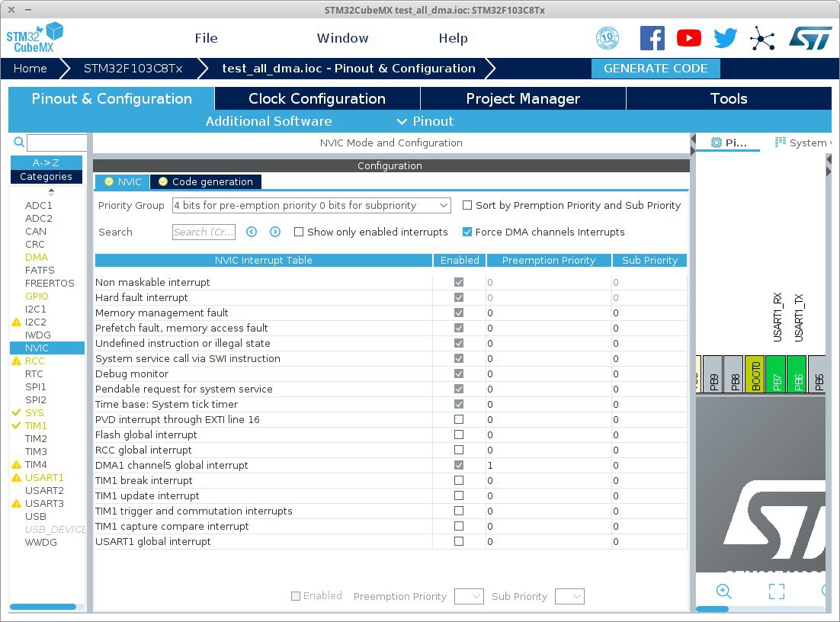Viewport: 840px width, 622px height.
Task: Switch to Clock Configuration tab
Action: click(x=317, y=98)
